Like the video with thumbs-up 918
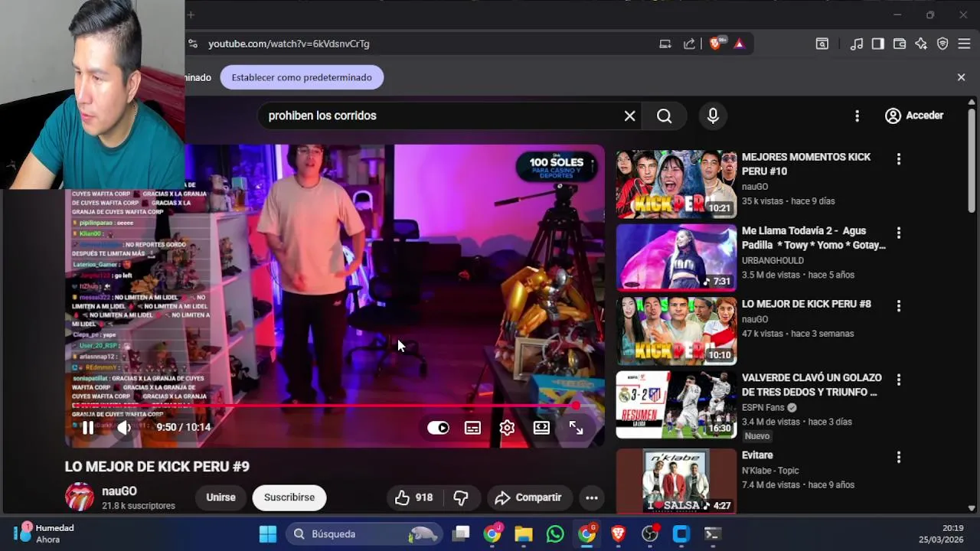Viewport: 980px width, 551px height. pos(414,497)
